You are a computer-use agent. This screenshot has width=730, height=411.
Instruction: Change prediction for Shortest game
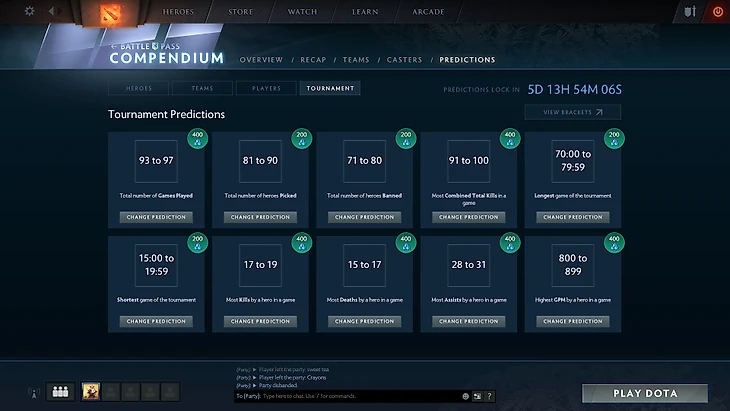click(156, 321)
